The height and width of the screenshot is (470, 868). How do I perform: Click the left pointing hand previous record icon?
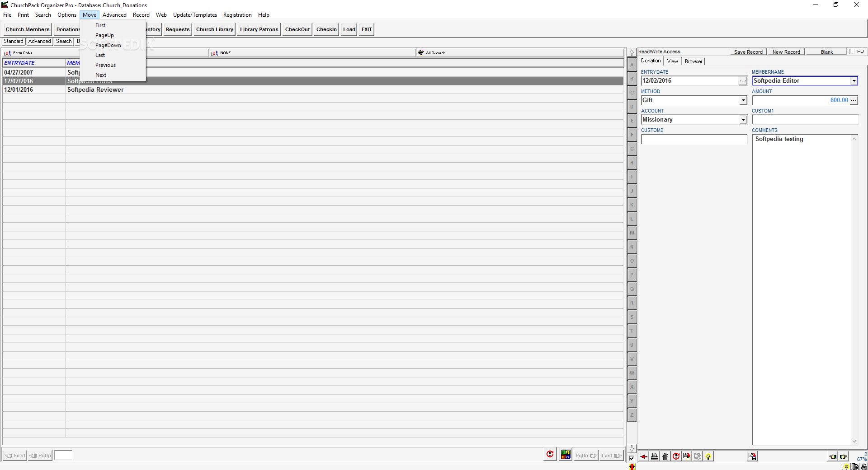pyautogui.click(x=833, y=456)
